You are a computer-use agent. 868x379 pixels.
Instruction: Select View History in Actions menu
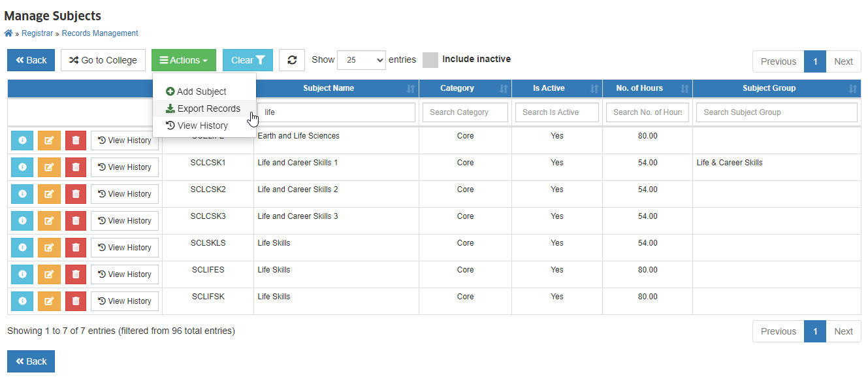click(x=197, y=125)
